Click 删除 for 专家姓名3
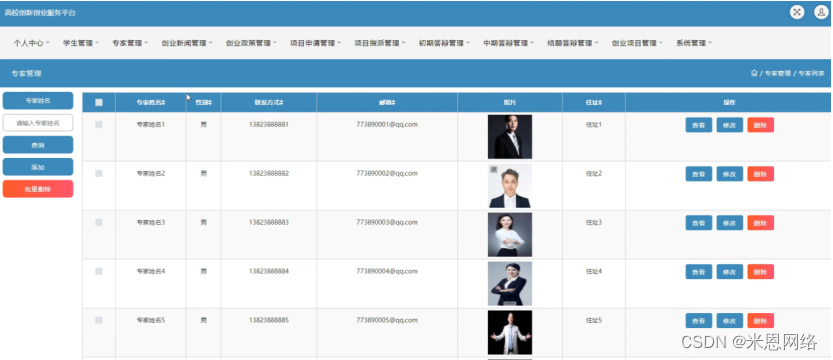The width and height of the screenshot is (833, 360). 760,222
